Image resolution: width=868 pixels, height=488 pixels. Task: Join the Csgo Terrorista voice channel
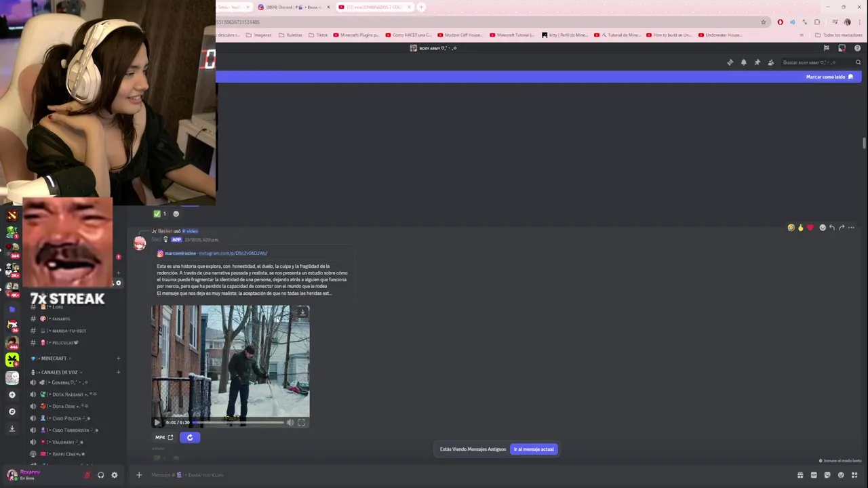point(75,430)
